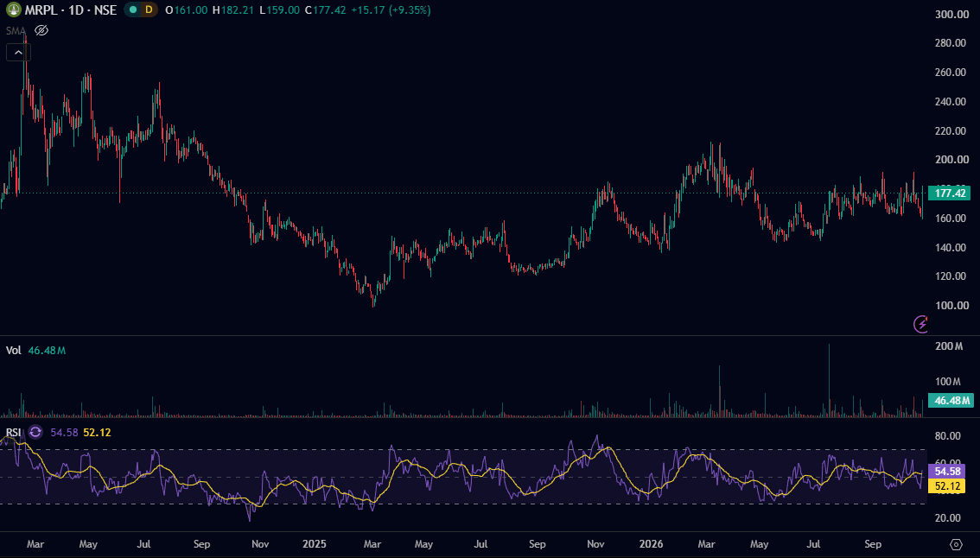
Task: Click the 2025 label on time axis
Action: tap(315, 544)
